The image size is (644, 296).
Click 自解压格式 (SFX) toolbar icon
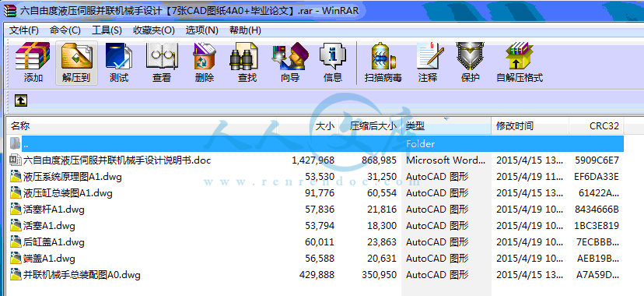click(x=520, y=62)
